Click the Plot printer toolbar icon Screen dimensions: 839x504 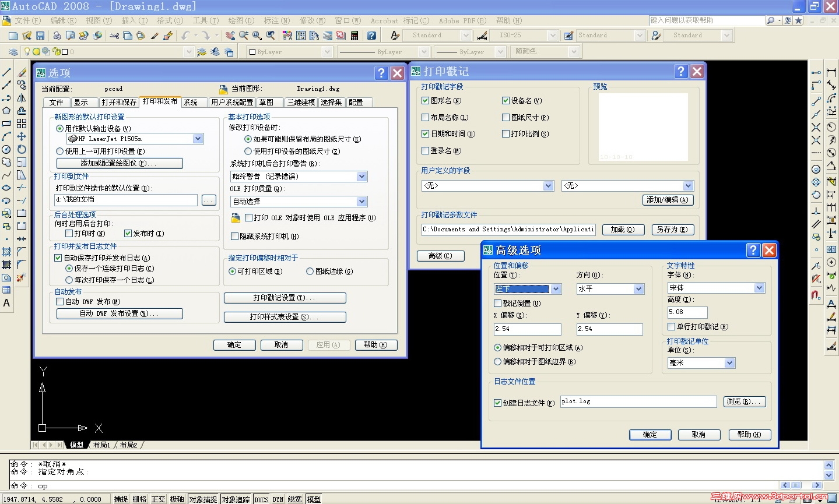point(57,36)
